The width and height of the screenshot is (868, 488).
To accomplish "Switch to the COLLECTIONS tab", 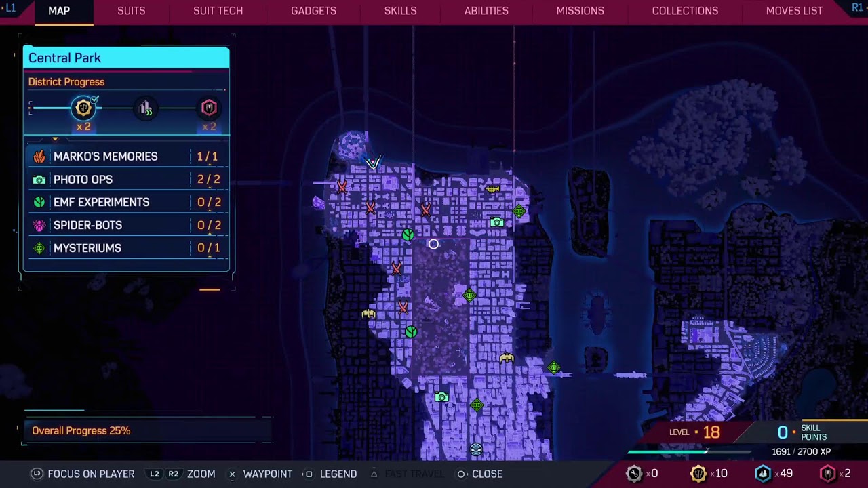I will 685,11.
